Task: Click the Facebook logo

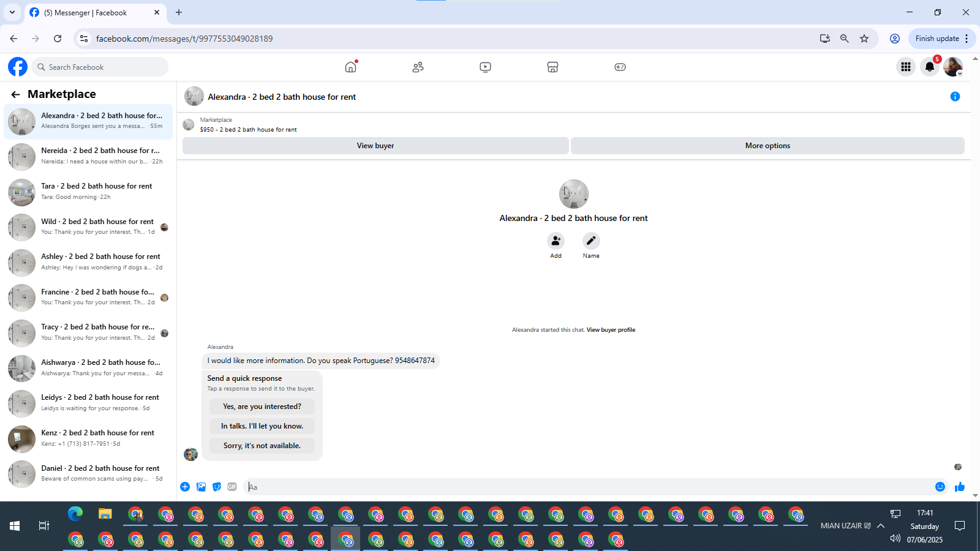Action: [x=18, y=67]
